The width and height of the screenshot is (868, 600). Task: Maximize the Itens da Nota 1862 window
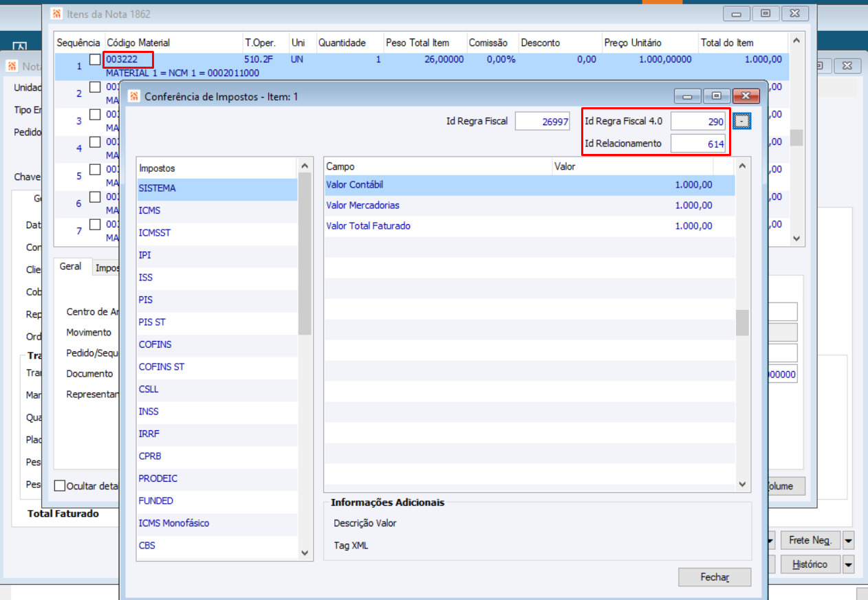click(766, 14)
